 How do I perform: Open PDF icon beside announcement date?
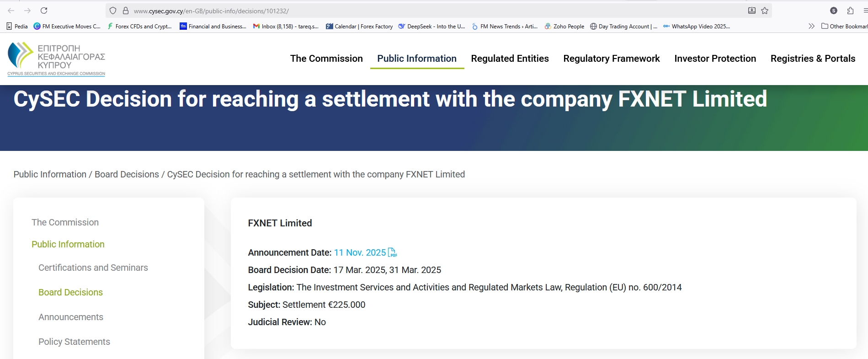[x=392, y=252]
